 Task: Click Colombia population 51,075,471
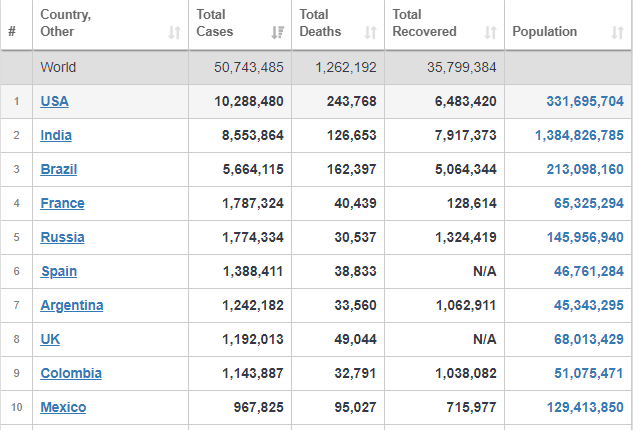tap(589, 373)
